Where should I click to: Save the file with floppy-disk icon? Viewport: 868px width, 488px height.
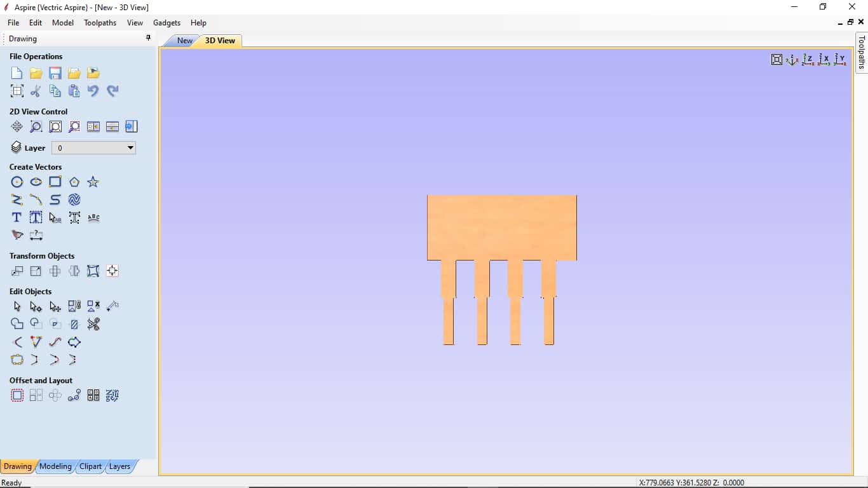point(55,73)
